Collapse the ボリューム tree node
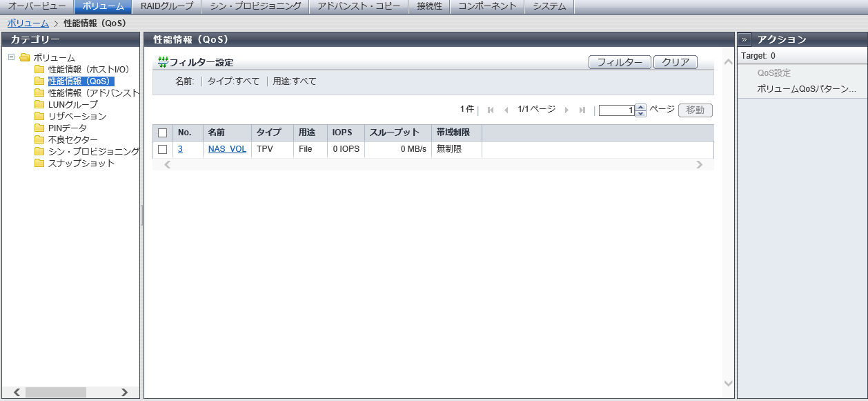The height and width of the screenshot is (401, 868). [x=12, y=57]
